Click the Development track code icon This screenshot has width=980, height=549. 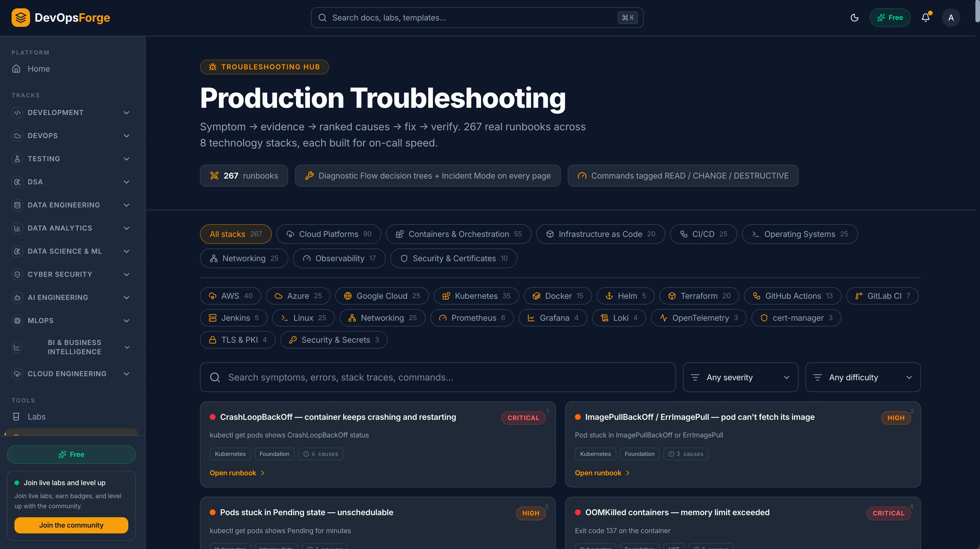pos(17,113)
